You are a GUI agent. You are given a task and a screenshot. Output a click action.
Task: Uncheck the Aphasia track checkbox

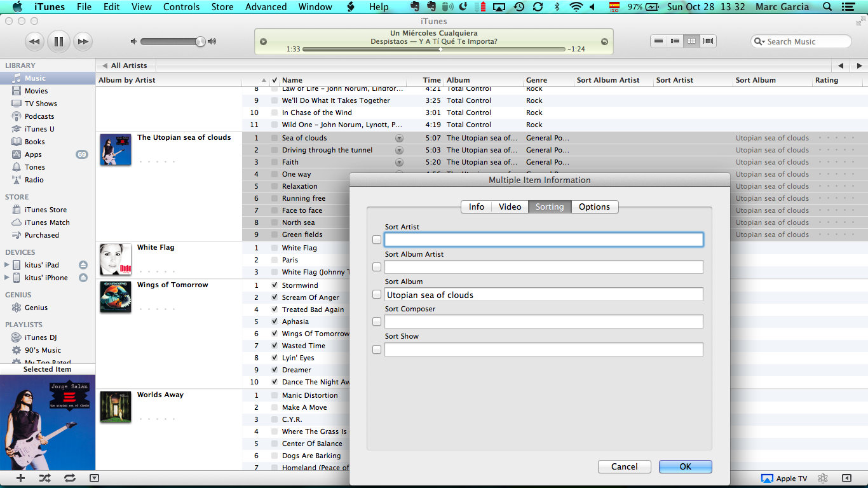point(275,322)
